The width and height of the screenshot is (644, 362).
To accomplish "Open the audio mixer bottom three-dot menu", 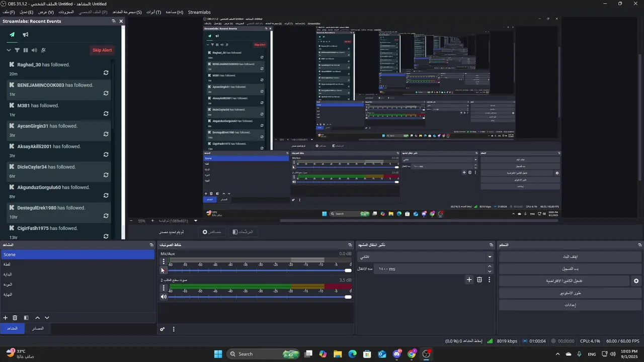I will point(174,329).
